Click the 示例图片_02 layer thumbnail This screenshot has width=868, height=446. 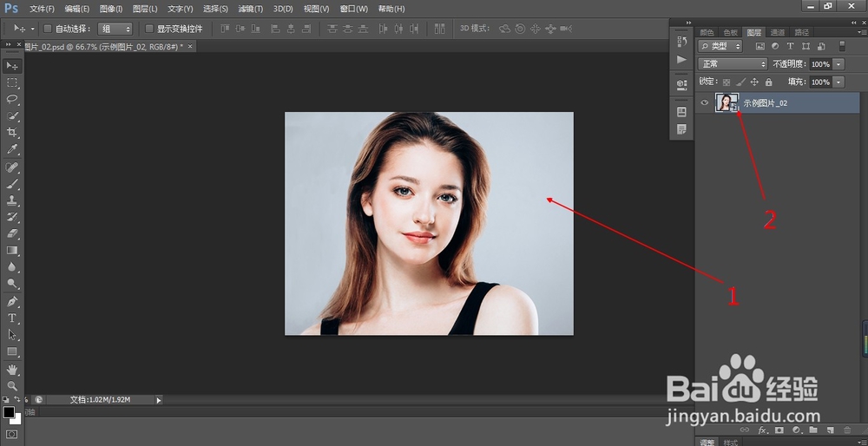point(726,102)
